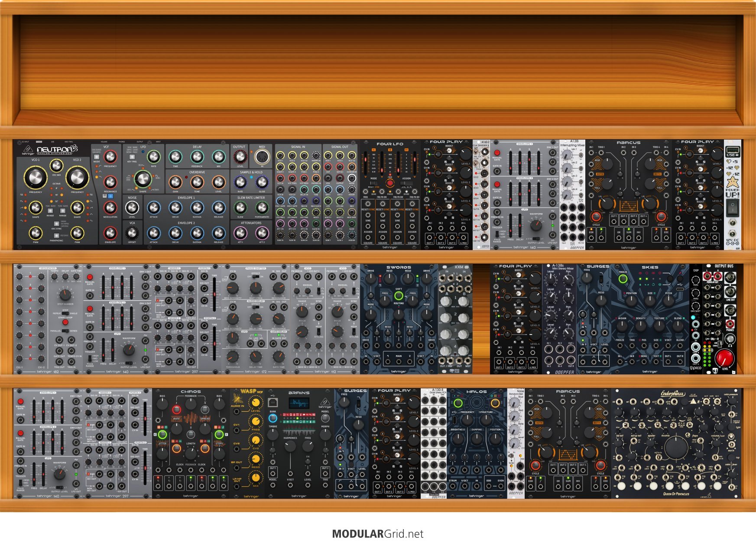Toggle the Phase Shifter Effect switch on 172
Image resolution: width=756 pixels, height=543 pixels.
[x=256, y=276]
